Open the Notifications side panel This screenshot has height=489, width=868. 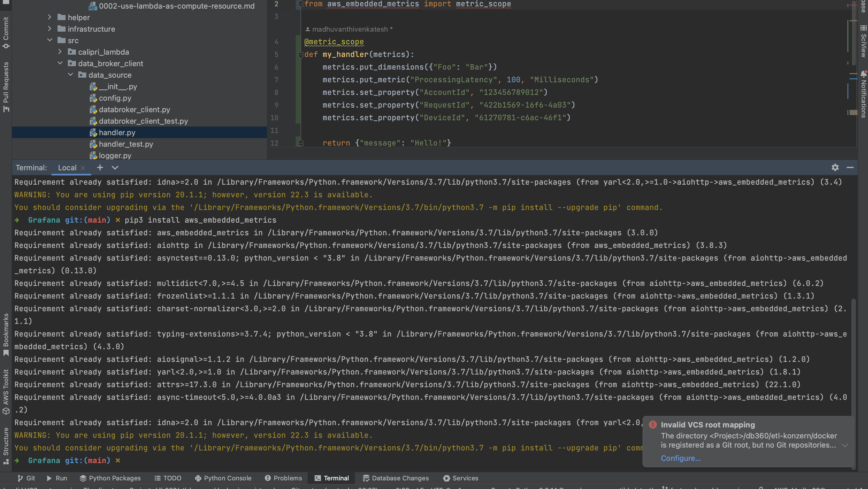click(863, 94)
